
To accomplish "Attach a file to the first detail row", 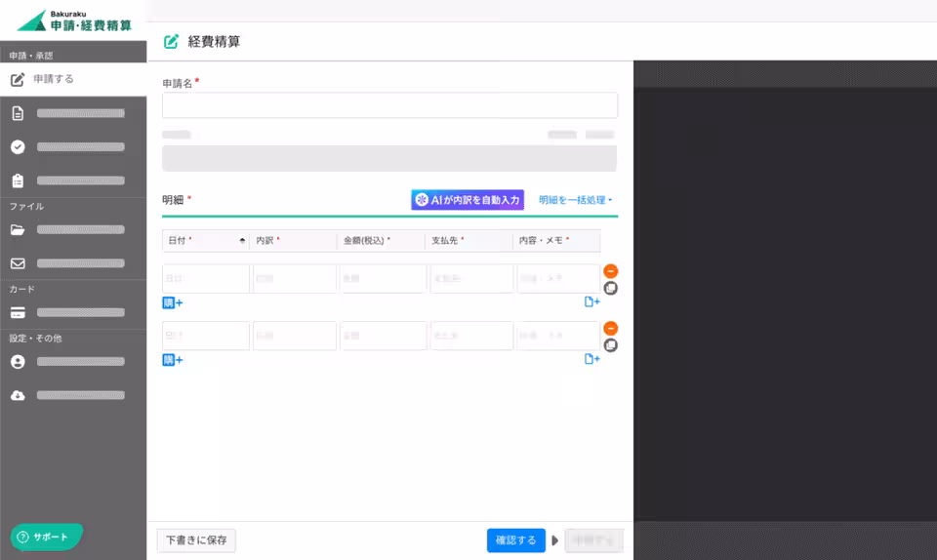I will coord(591,302).
